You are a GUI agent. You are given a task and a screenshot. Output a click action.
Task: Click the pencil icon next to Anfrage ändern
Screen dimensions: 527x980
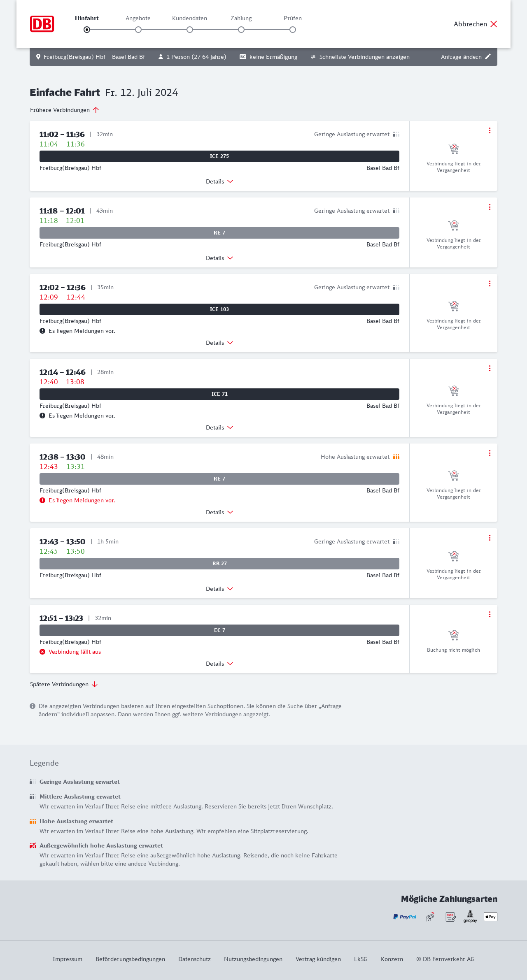tap(488, 57)
